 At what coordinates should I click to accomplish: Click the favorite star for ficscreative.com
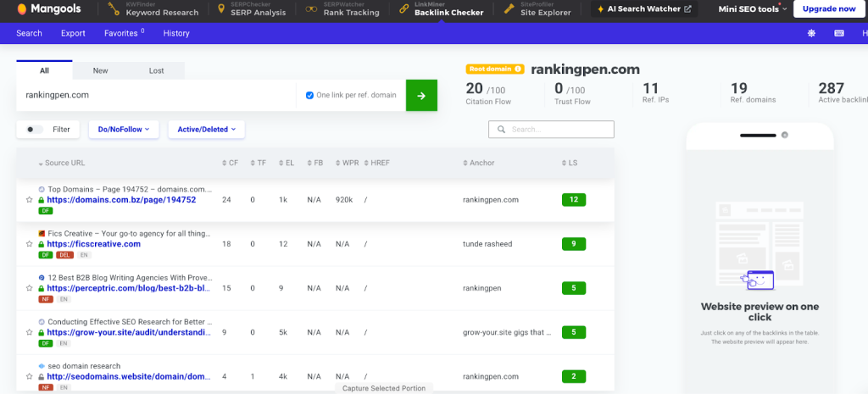tap(30, 244)
